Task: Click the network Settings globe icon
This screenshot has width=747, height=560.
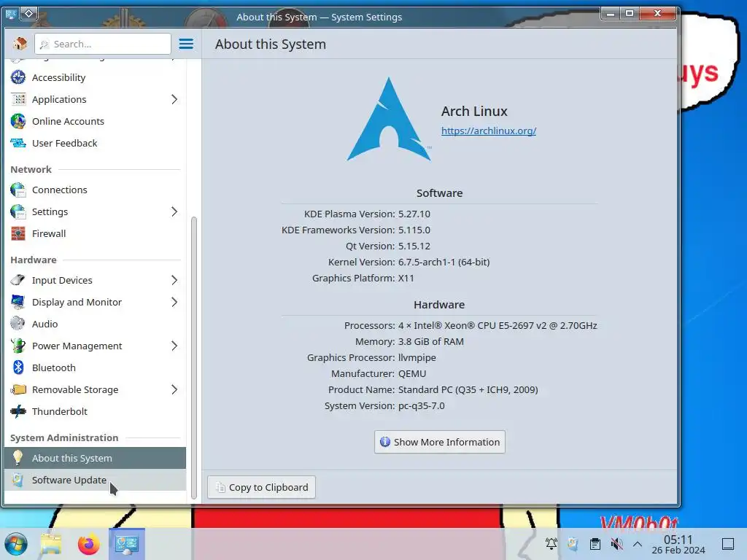Action: [x=18, y=211]
